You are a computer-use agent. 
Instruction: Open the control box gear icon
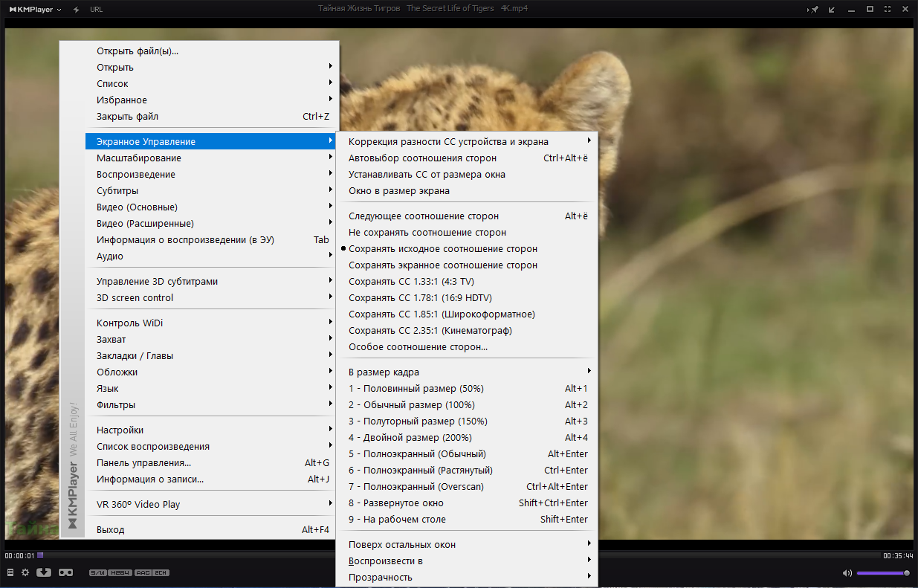click(25, 572)
